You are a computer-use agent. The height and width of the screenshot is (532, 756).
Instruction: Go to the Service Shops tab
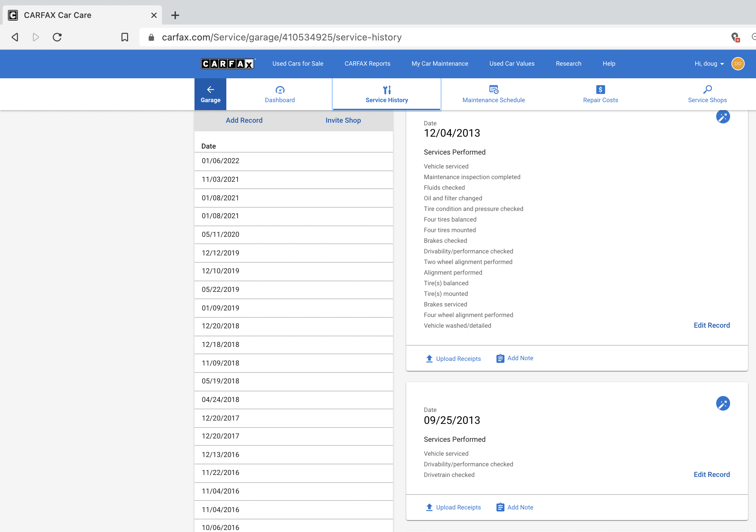pyautogui.click(x=707, y=94)
